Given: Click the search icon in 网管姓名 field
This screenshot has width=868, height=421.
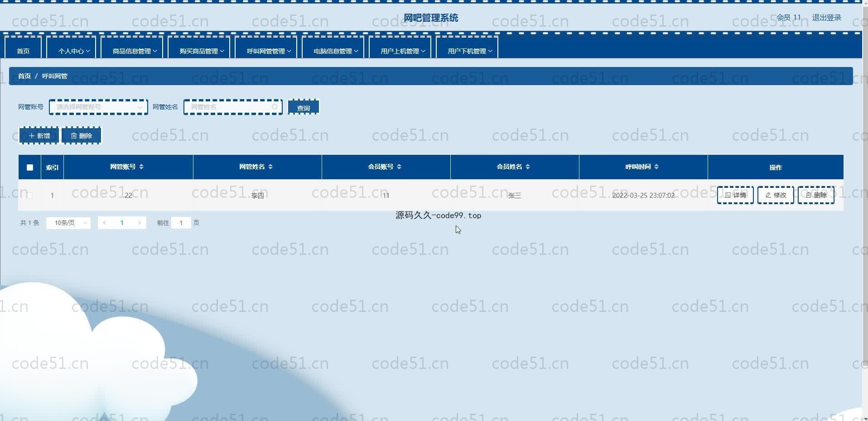Looking at the screenshot, I should [x=275, y=107].
